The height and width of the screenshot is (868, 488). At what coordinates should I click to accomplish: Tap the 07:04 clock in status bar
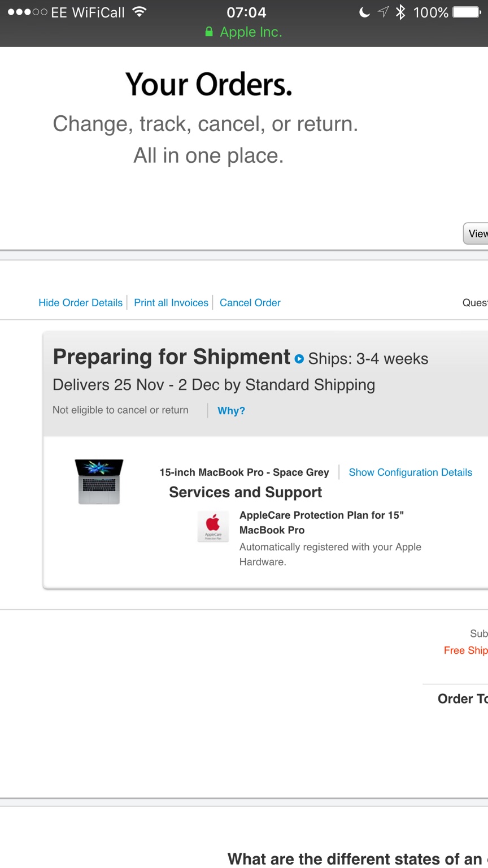point(246,12)
